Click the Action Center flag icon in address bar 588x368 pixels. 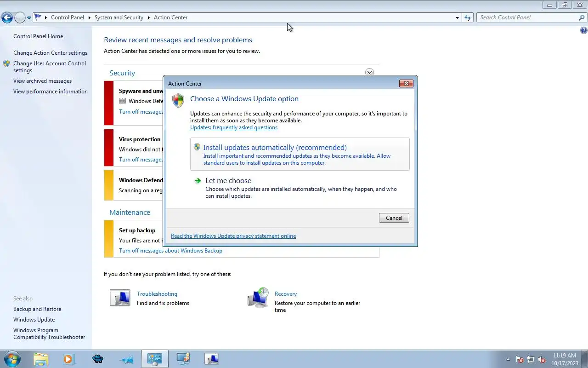(x=38, y=17)
